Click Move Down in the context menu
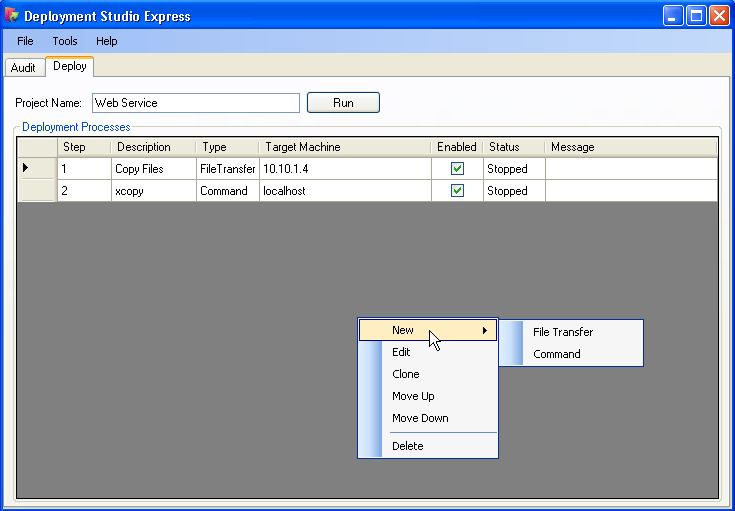Image resolution: width=735 pixels, height=511 pixels. 420,418
